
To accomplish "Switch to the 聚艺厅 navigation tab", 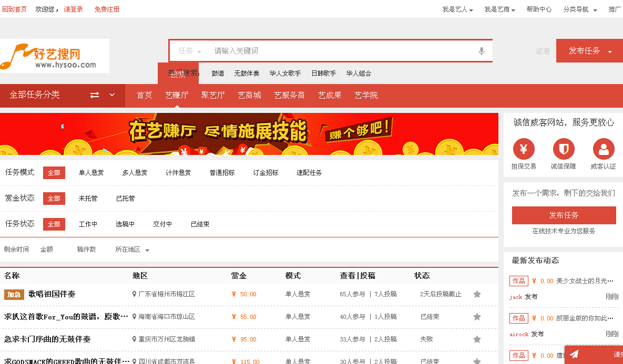I will pos(213,95).
